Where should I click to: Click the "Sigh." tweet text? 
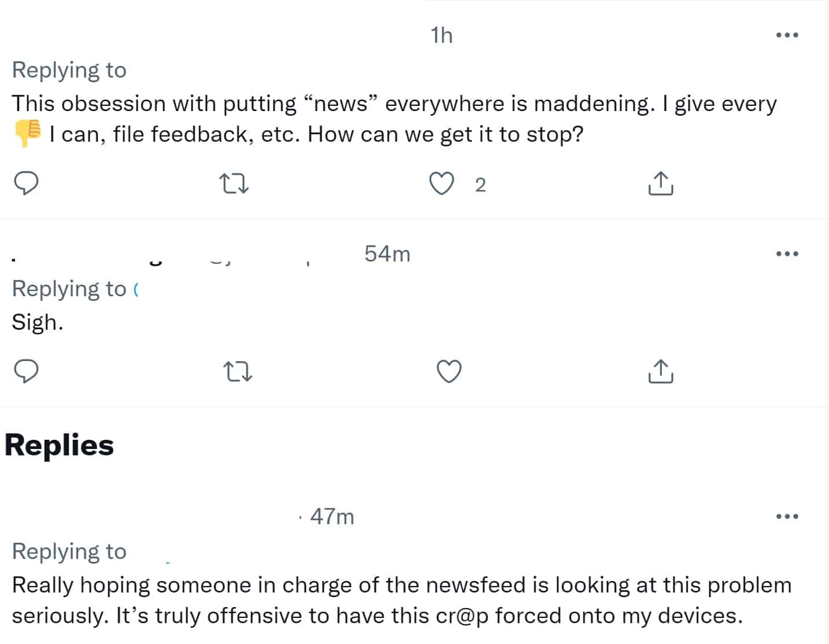click(38, 322)
